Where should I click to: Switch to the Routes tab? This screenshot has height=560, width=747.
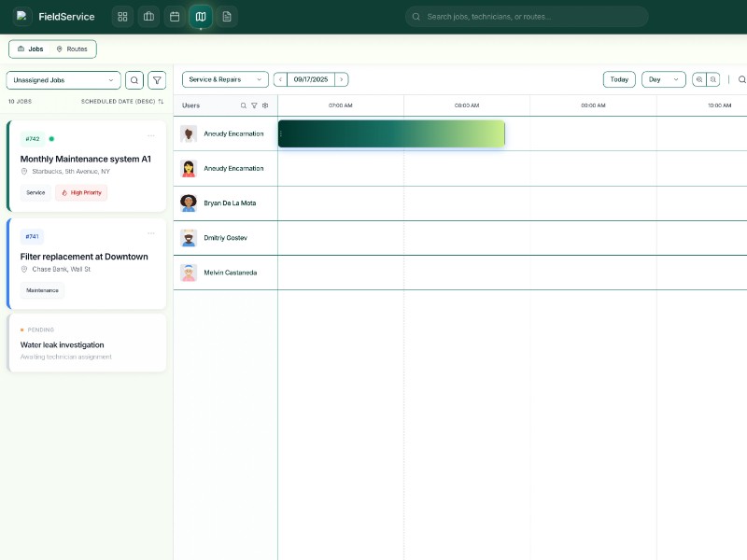coord(72,49)
